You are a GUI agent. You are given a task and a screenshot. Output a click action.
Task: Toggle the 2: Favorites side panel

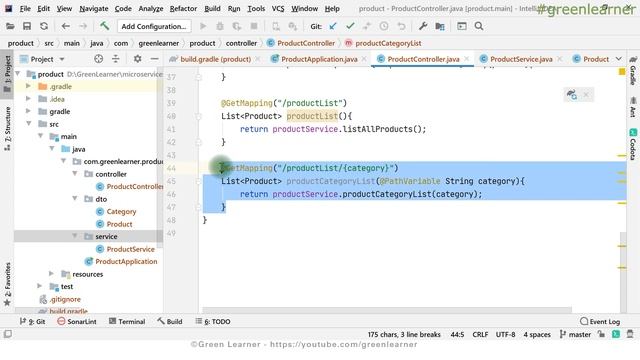tap(7, 284)
